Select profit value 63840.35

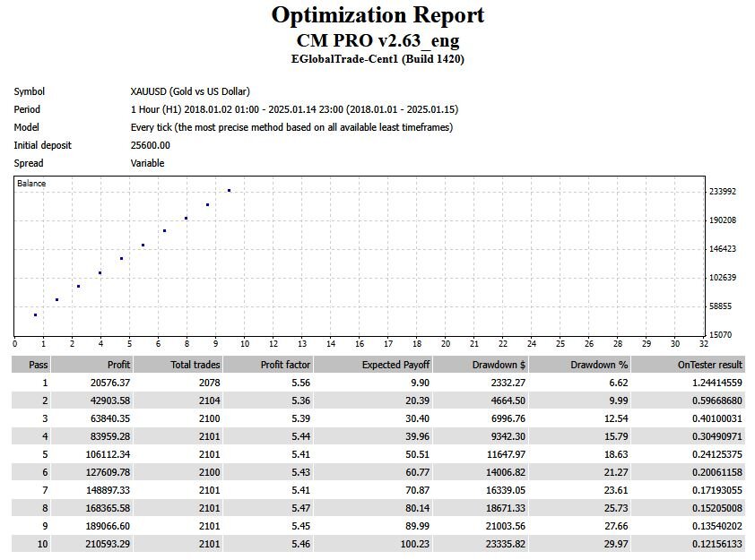coord(109,418)
